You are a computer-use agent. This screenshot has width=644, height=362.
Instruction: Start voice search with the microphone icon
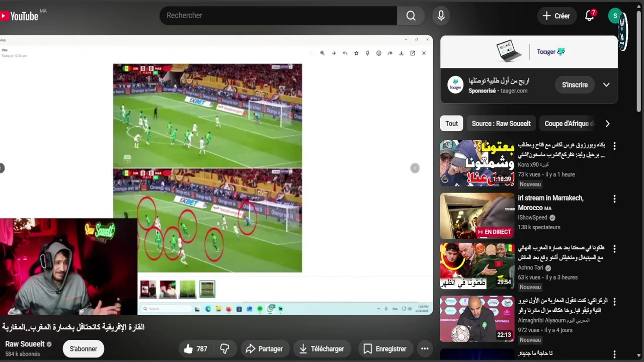(441, 16)
